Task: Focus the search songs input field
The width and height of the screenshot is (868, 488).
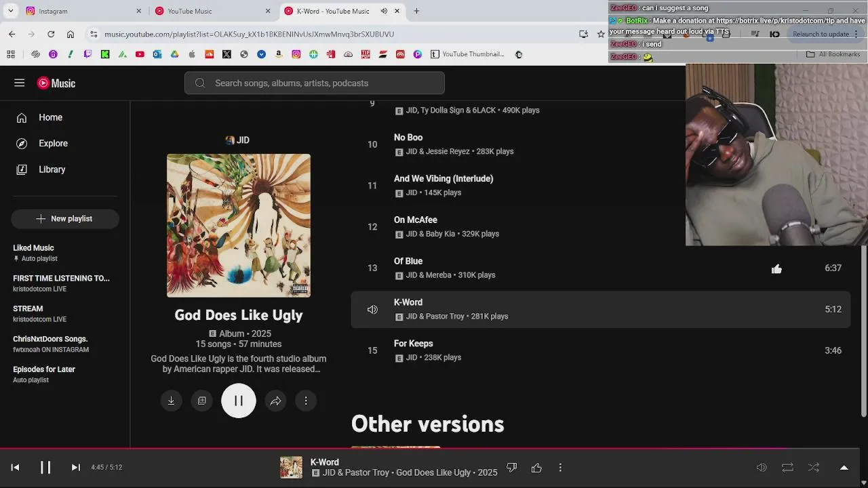Action: click(314, 83)
